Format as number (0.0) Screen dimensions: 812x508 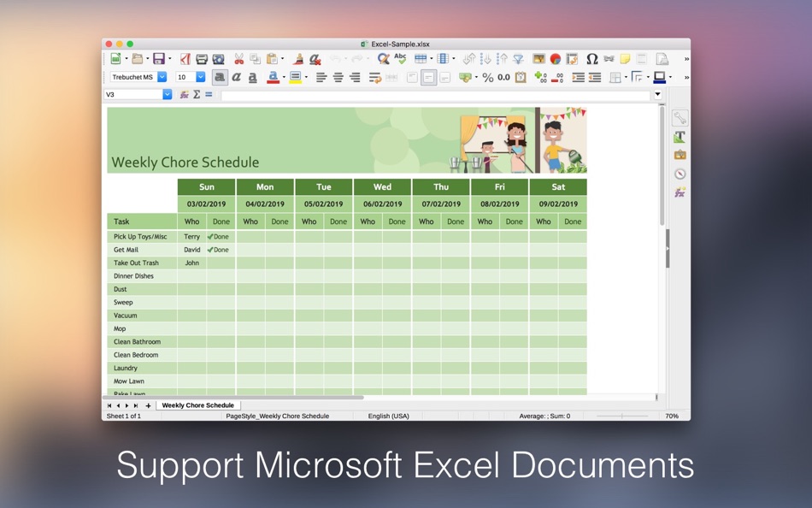pos(504,78)
